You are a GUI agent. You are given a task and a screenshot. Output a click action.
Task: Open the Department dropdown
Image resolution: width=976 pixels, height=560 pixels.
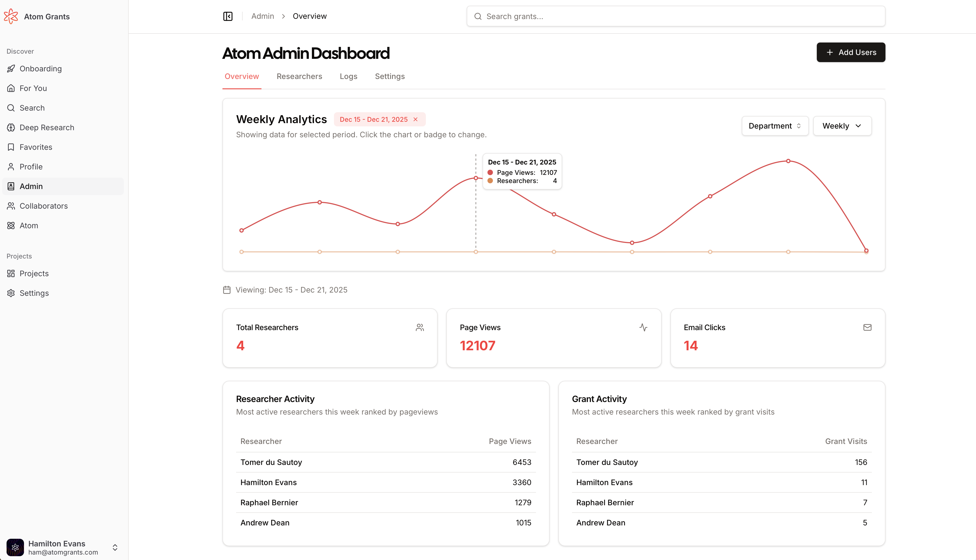(x=775, y=126)
